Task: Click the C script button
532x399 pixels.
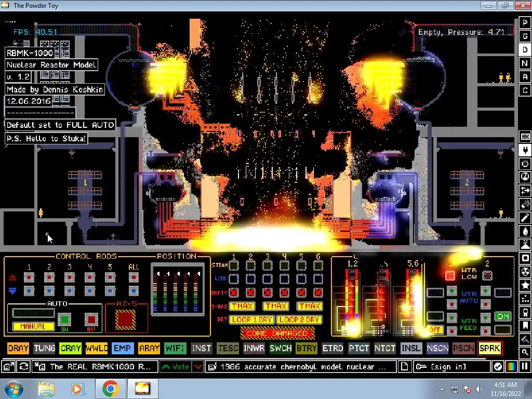Action: coord(525,90)
